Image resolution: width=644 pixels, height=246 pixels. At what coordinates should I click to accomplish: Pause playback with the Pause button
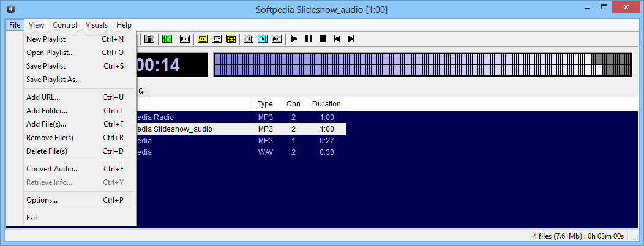(x=309, y=39)
